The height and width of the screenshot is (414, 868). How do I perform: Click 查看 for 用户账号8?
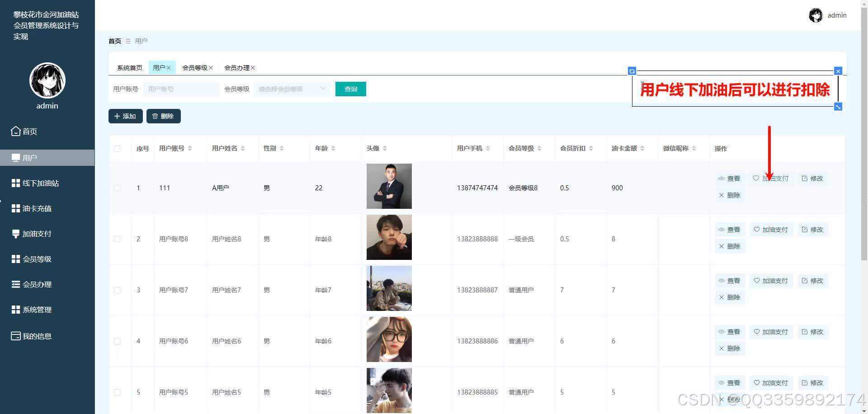click(x=729, y=230)
